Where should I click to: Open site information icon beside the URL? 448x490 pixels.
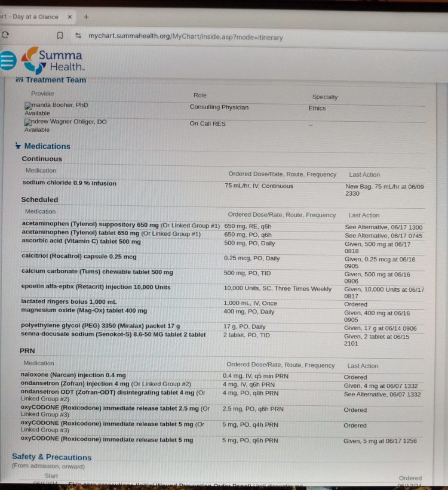78,36
